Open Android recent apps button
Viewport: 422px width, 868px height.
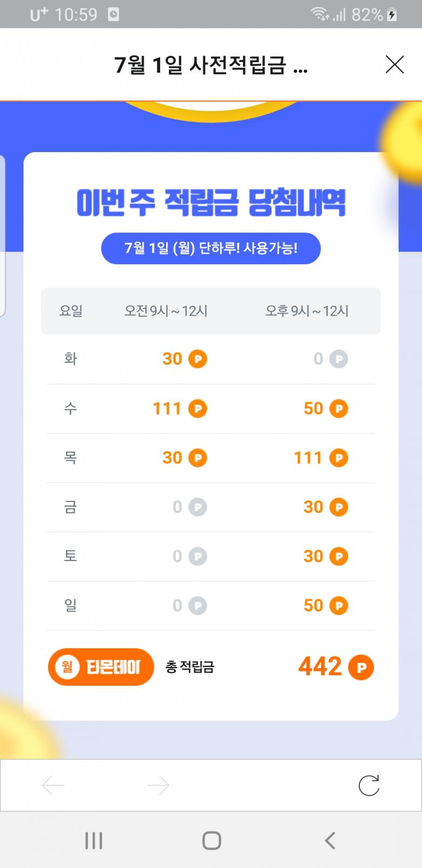(94, 840)
